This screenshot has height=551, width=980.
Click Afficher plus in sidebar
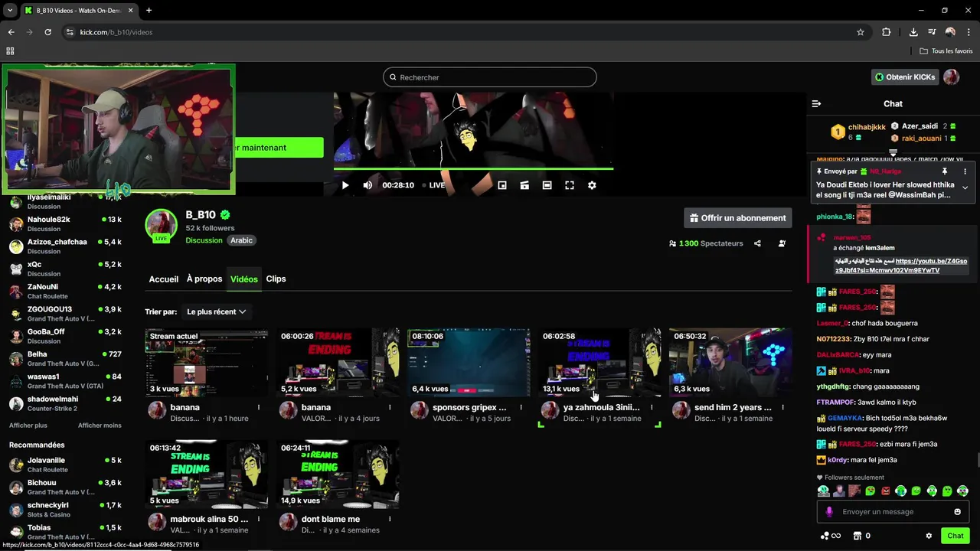[x=28, y=425]
